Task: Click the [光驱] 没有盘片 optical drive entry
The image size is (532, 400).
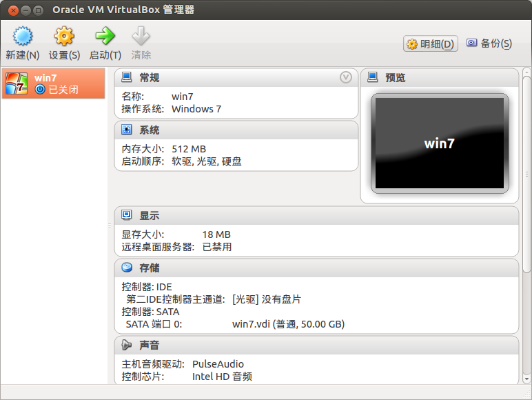Action: point(267,299)
